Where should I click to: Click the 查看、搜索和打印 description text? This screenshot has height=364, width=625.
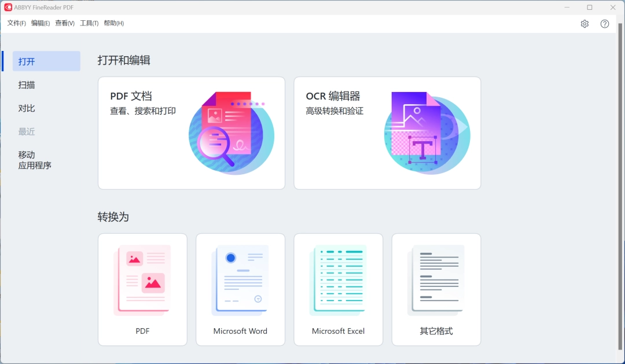(143, 111)
